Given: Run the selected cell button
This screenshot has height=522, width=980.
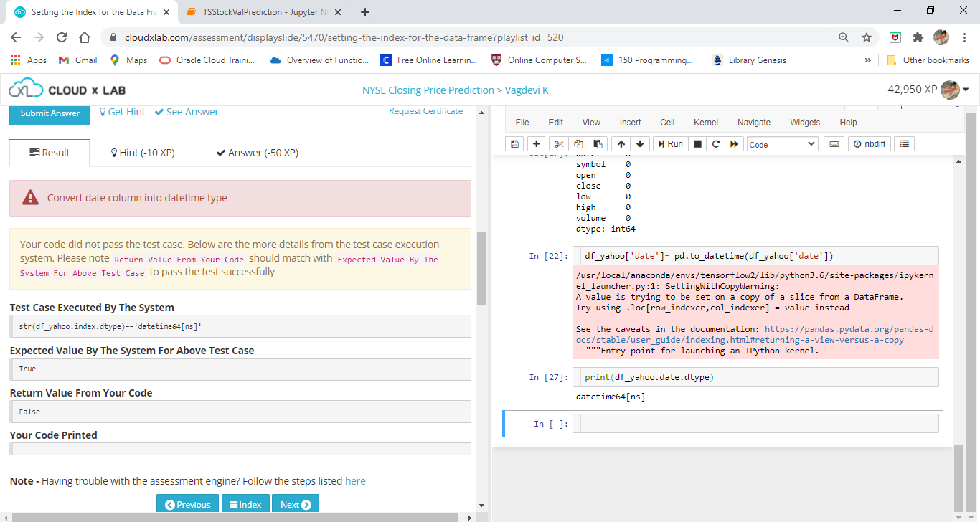Looking at the screenshot, I should click(x=670, y=144).
